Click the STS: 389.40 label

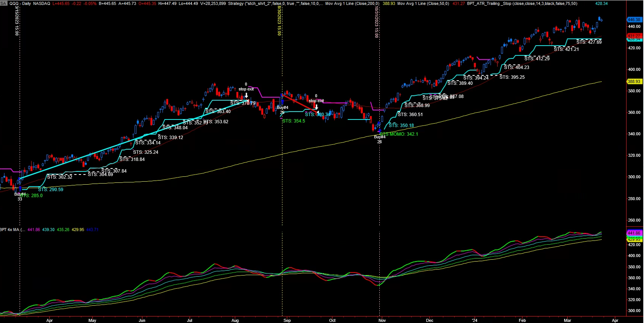460,83
